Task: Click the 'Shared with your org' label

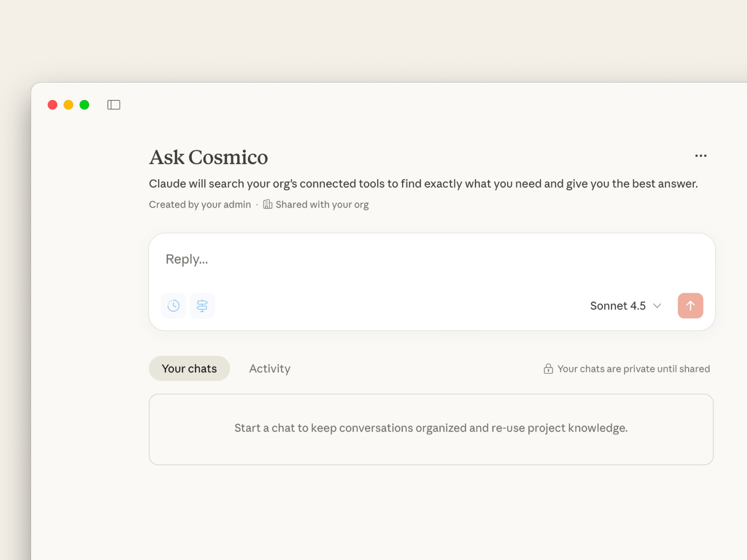Action: pyautogui.click(x=322, y=204)
